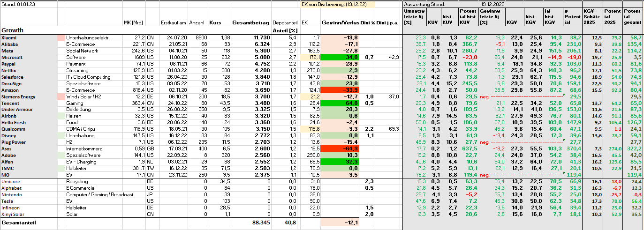This screenshot has height=230, width=644.
Task: Click the Qualcomm name cell
Action: click(x=28, y=129)
